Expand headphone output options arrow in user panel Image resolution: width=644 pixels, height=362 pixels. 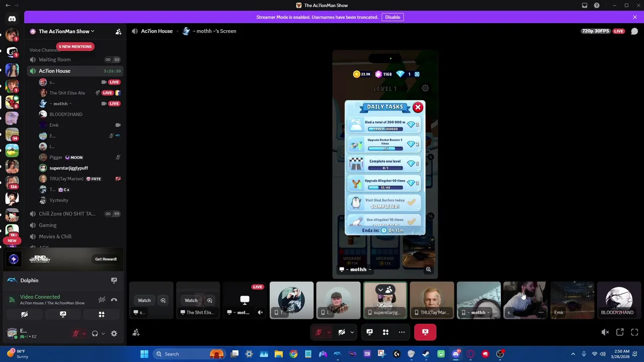click(x=103, y=333)
